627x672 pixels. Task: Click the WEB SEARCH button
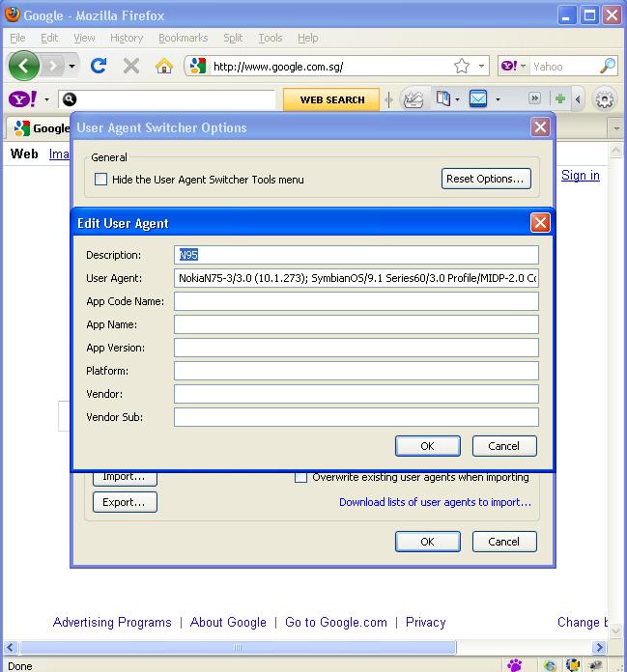point(332,99)
